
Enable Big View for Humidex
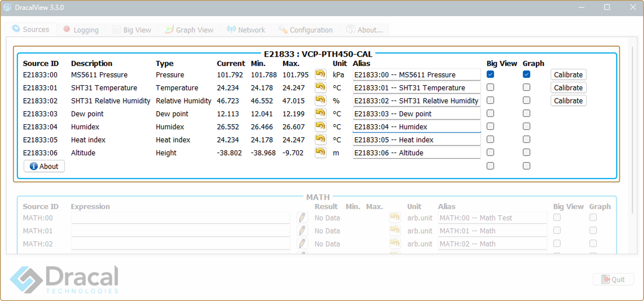(x=490, y=126)
